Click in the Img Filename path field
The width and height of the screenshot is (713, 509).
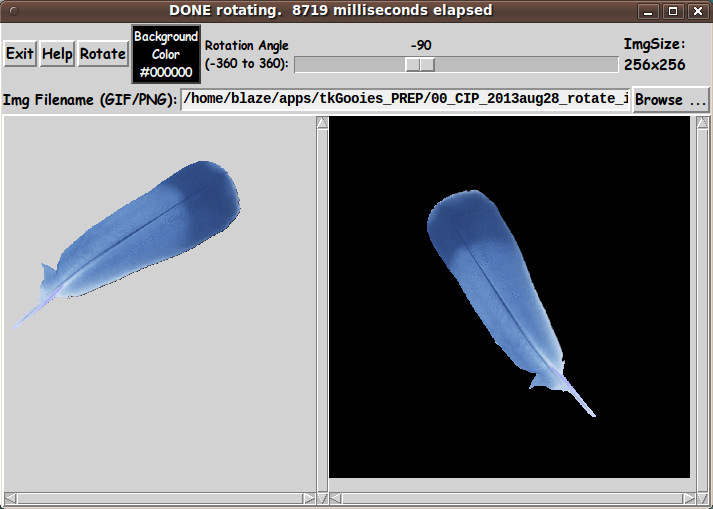click(405, 100)
